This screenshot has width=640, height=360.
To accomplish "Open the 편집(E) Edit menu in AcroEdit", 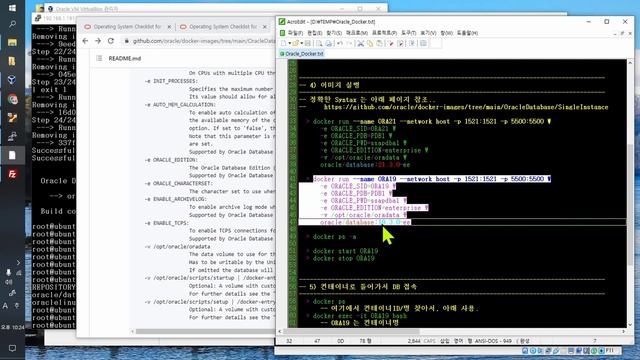I will pos(314,33).
